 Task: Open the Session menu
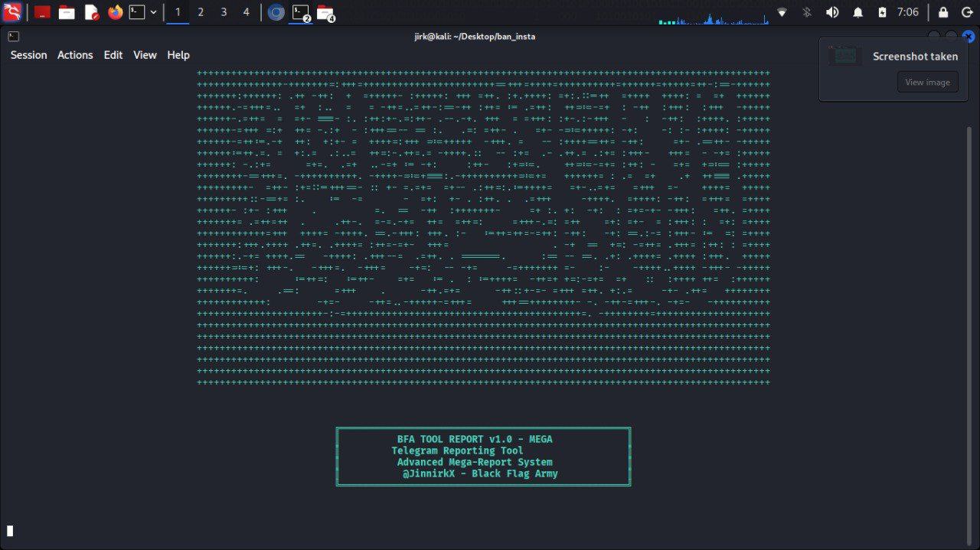[x=28, y=55]
